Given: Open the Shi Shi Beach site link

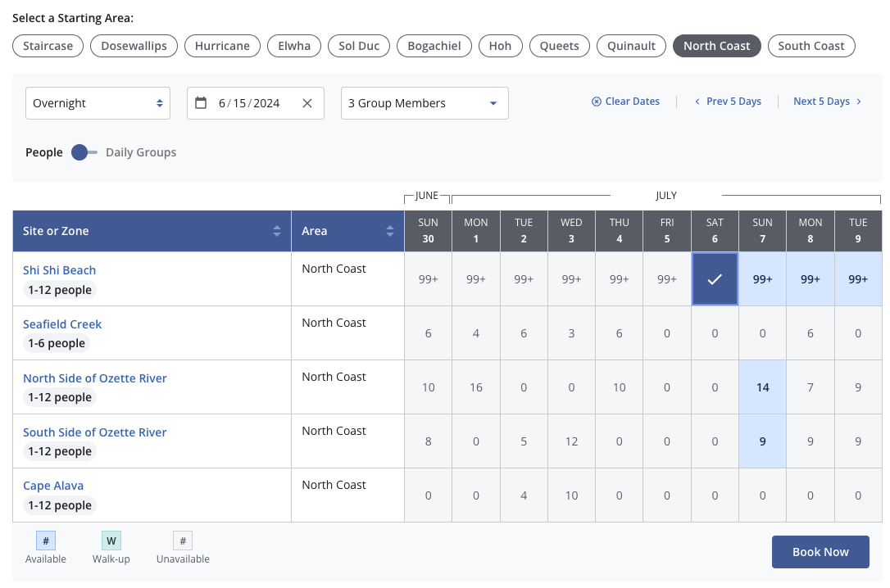Looking at the screenshot, I should pos(60,270).
